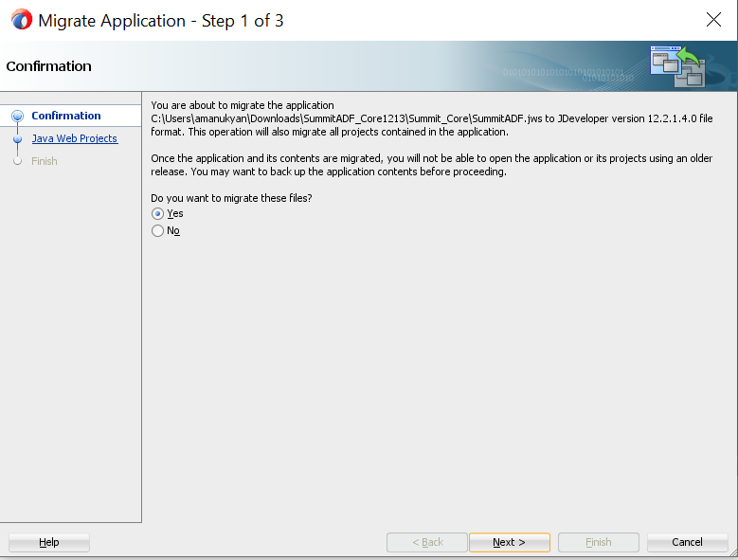Click the 'Do you want to migrate these files?' text
Image resolution: width=738 pixels, height=560 pixels.
(x=231, y=198)
